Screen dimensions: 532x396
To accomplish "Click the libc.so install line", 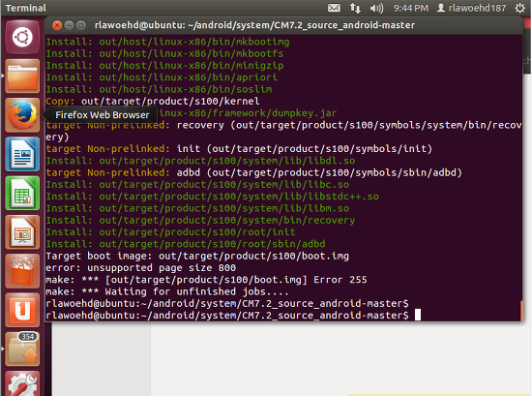I will (x=197, y=184).
